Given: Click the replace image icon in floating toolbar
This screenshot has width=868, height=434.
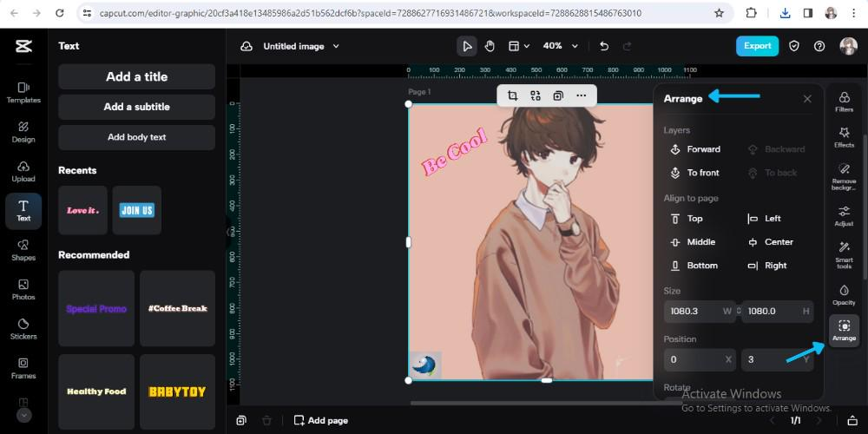Looking at the screenshot, I should coord(536,95).
